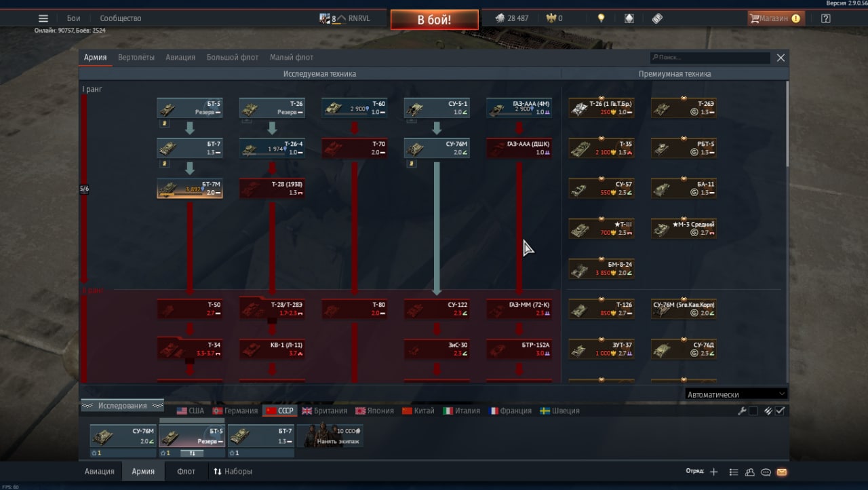The height and width of the screenshot is (490, 868).
Task: Select the БТР-152А vehicle card
Action: pos(519,349)
